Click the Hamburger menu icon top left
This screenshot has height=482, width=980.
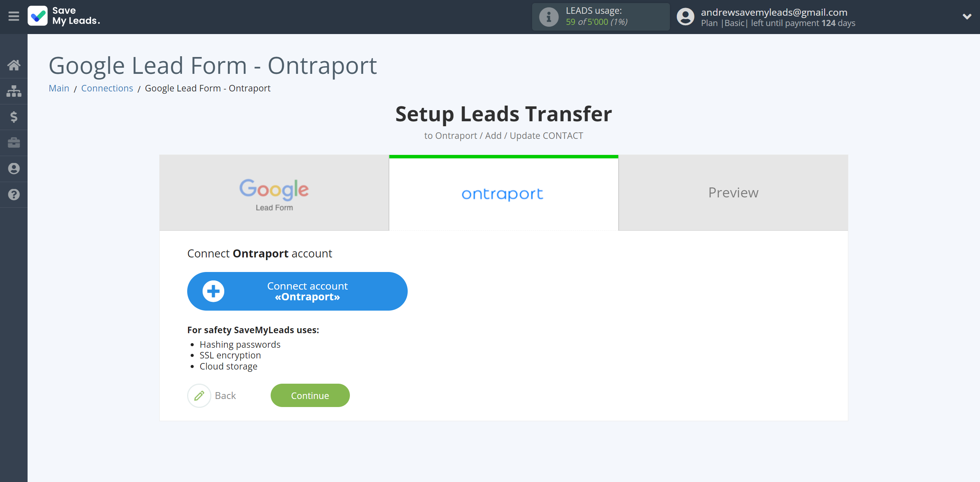coord(14,16)
